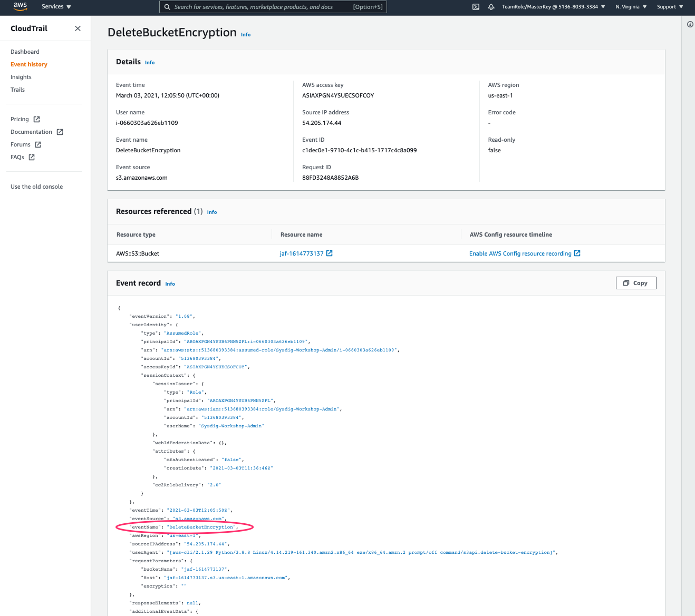This screenshot has height=616, width=695.
Task: Select user name i-0660303a626eb1109 value
Action: (147, 123)
